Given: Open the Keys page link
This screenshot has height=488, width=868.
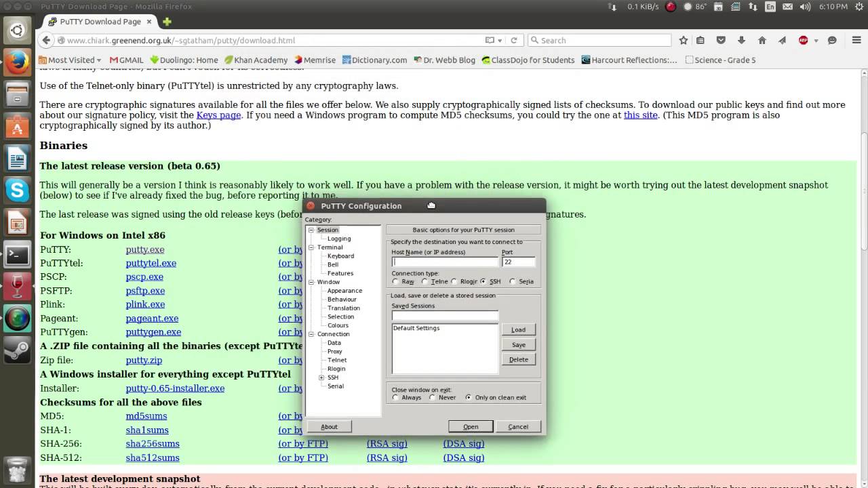Looking at the screenshot, I should pos(218,115).
